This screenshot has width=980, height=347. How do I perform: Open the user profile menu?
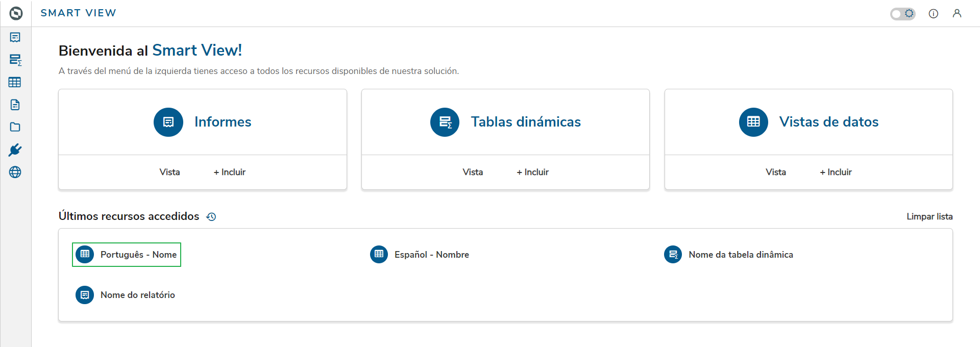pos(957,14)
